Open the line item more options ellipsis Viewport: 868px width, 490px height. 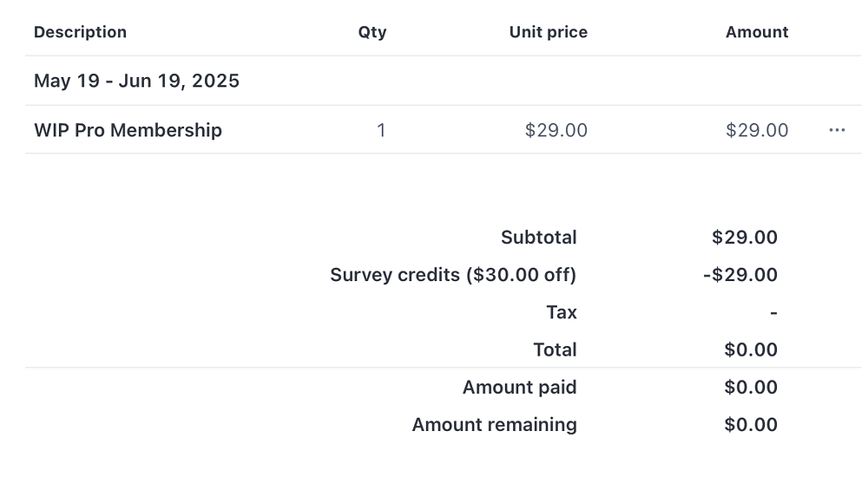point(837,130)
